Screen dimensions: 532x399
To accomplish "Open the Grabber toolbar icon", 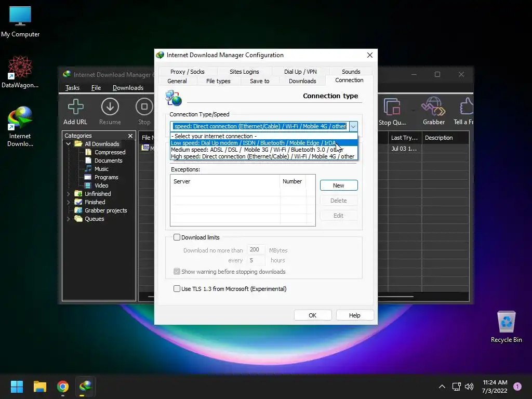I will coord(433,107).
